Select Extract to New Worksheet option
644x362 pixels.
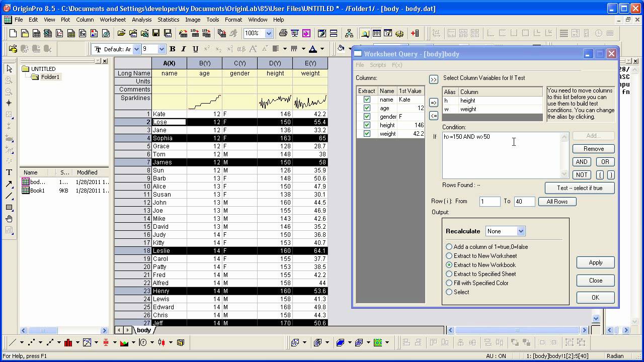click(481, 256)
